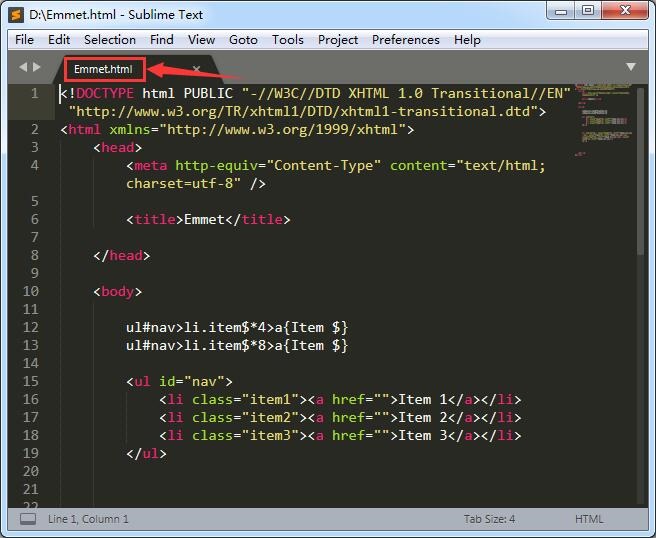This screenshot has height=538, width=656.
Task: Open the File menu
Action: [x=24, y=40]
